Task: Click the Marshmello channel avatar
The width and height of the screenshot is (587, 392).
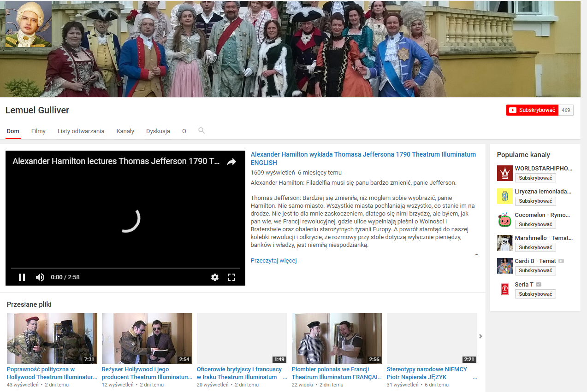Action: [x=504, y=243]
